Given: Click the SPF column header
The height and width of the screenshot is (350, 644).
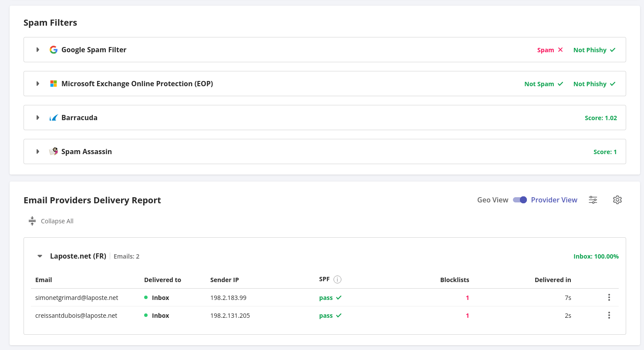Looking at the screenshot, I should [324, 279].
